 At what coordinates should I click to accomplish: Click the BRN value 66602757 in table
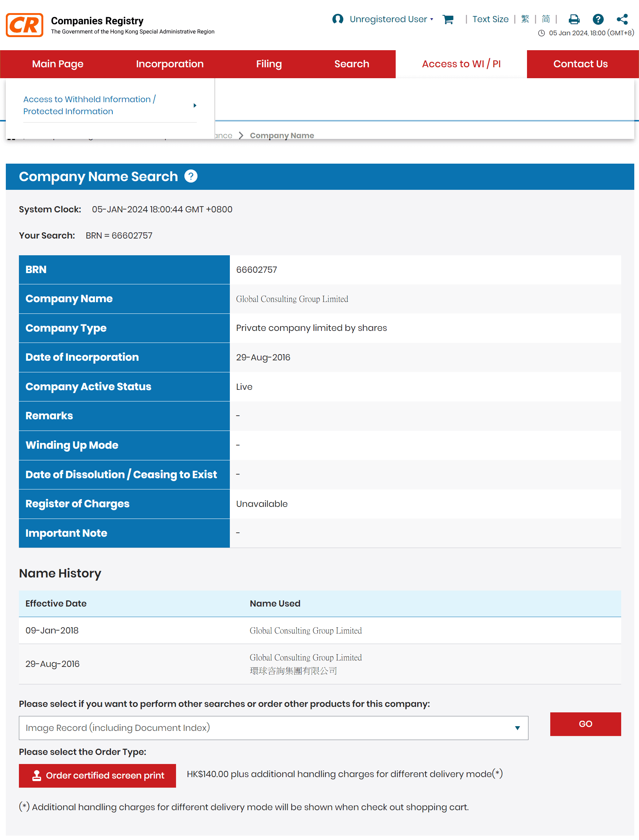[256, 269]
